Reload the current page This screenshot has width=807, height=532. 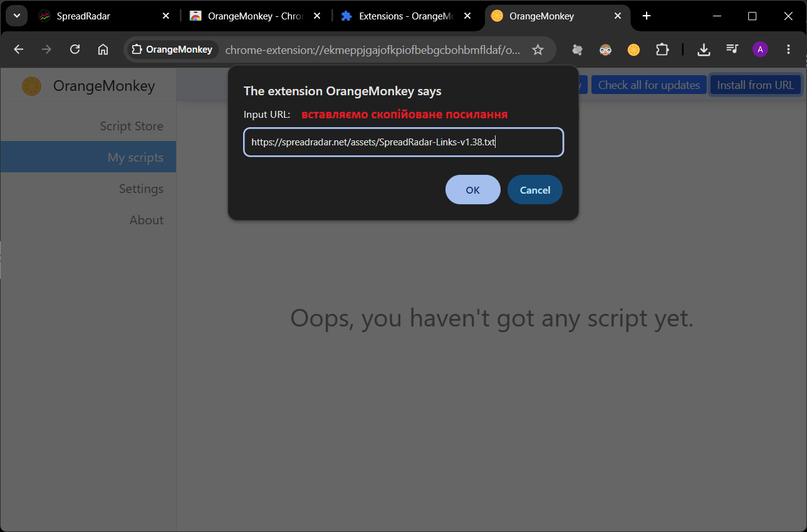click(x=75, y=50)
